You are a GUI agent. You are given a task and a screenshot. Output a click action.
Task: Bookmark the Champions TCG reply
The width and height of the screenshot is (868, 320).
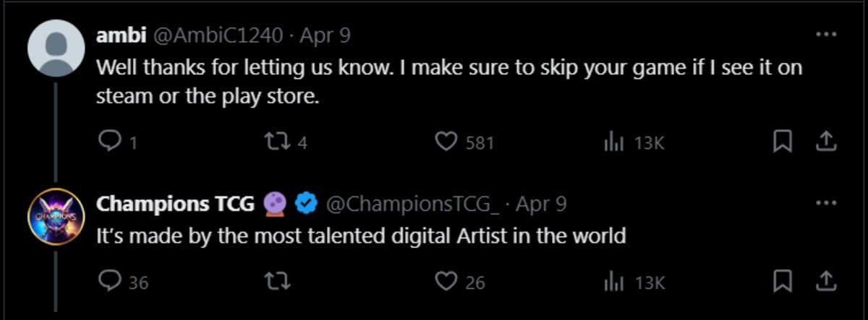(782, 281)
